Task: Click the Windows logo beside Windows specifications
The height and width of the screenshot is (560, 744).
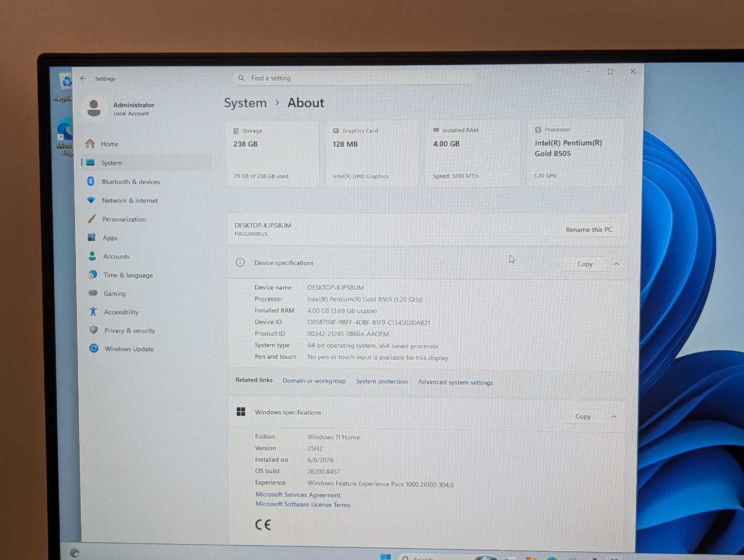Action: tap(241, 412)
